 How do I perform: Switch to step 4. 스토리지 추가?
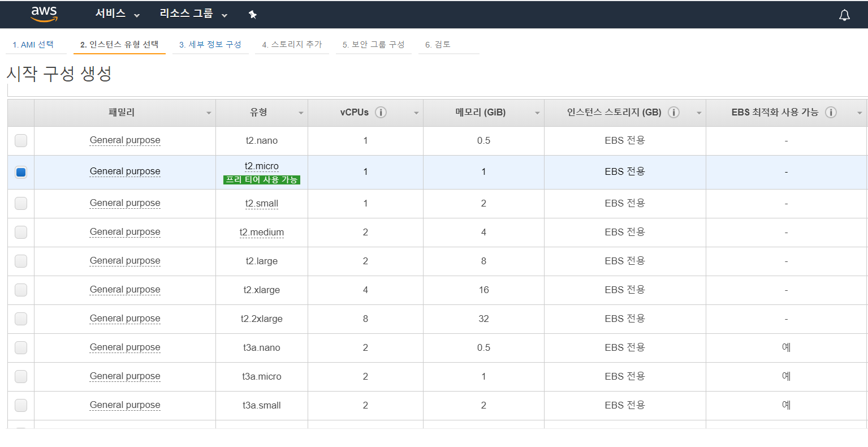[292, 45]
